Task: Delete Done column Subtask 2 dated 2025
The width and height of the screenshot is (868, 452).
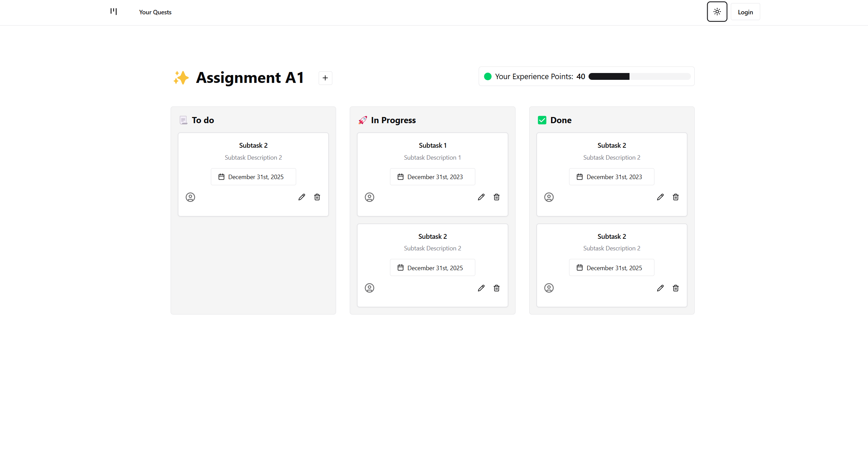Action: point(676,288)
